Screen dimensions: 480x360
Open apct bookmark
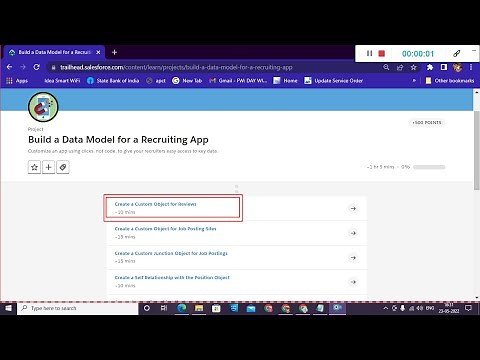click(x=156, y=81)
